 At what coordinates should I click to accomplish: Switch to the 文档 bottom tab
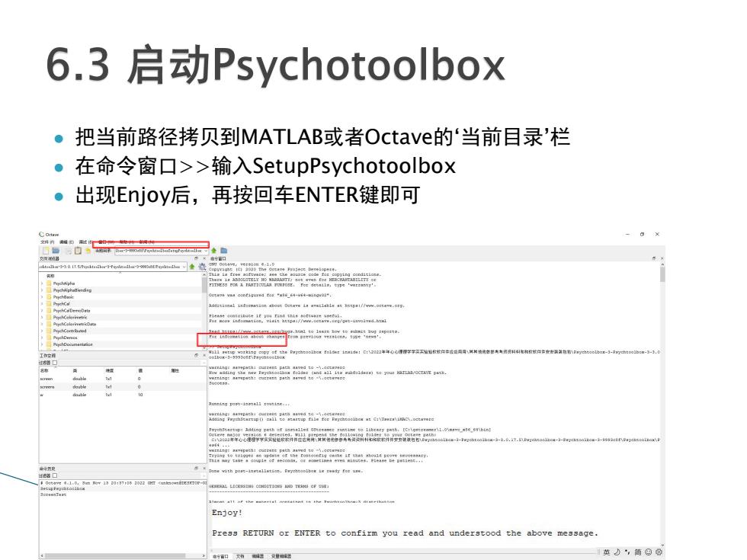tap(240, 555)
